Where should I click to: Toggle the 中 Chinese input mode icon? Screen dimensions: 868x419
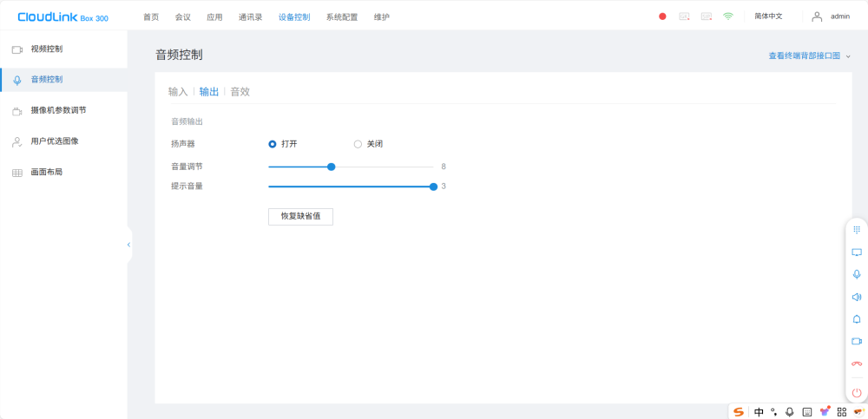click(759, 412)
